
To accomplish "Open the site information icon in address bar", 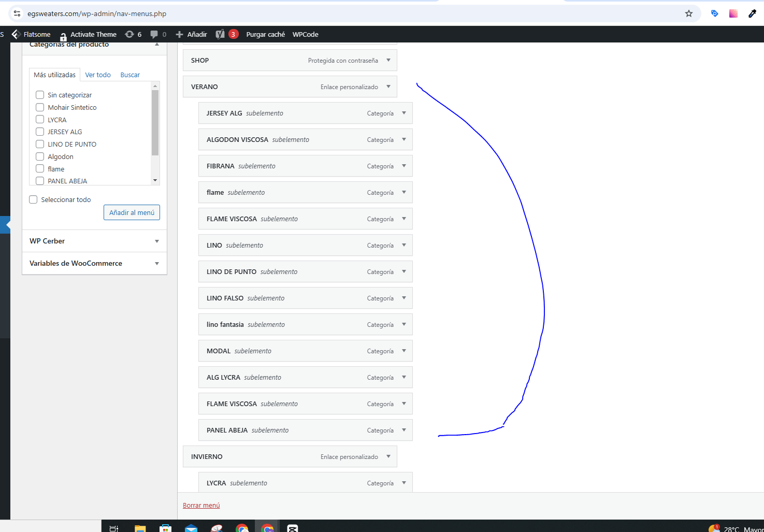I will 17,13.
